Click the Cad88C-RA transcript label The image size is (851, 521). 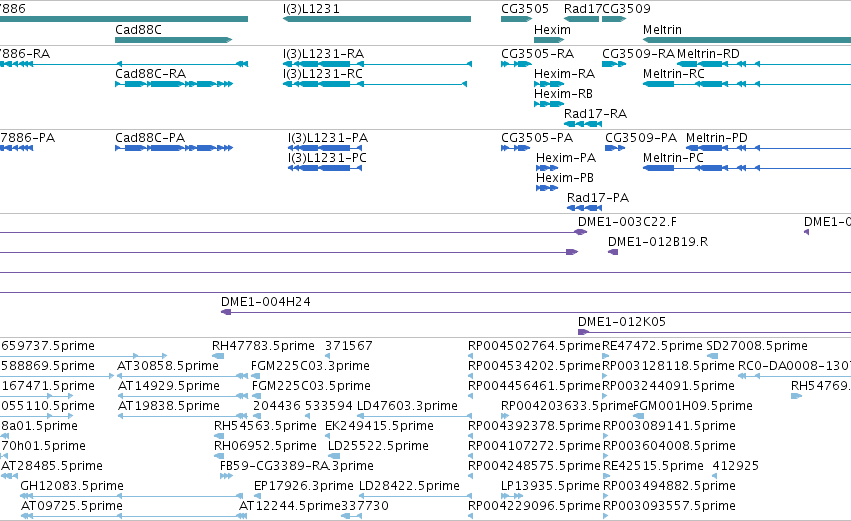(x=150, y=74)
